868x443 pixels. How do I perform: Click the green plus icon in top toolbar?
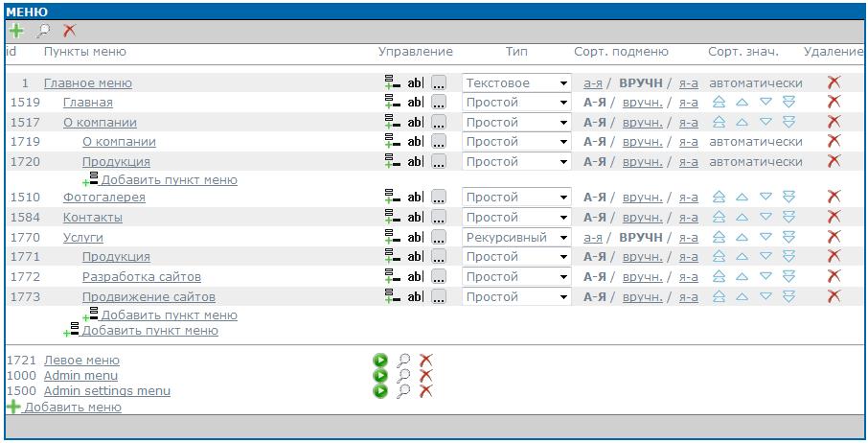pos(15,31)
